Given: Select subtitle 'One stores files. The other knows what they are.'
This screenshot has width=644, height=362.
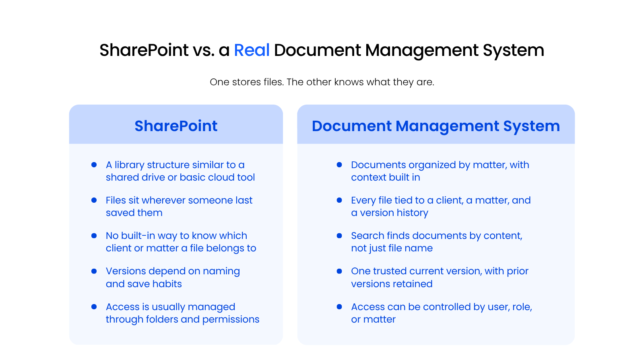Looking at the screenshot, I should pos(322,82).
